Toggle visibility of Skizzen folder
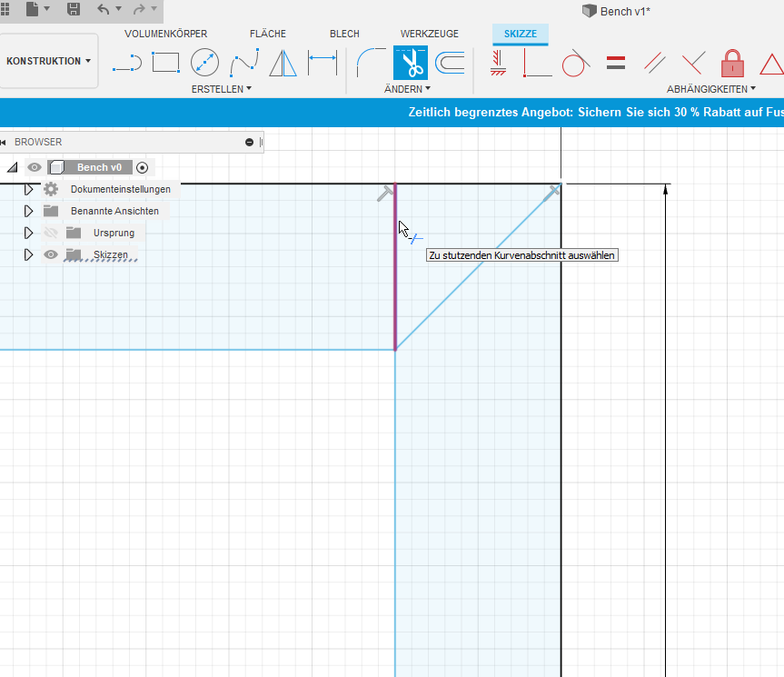This screenshot has width=784, height=677. click(51, 255)
